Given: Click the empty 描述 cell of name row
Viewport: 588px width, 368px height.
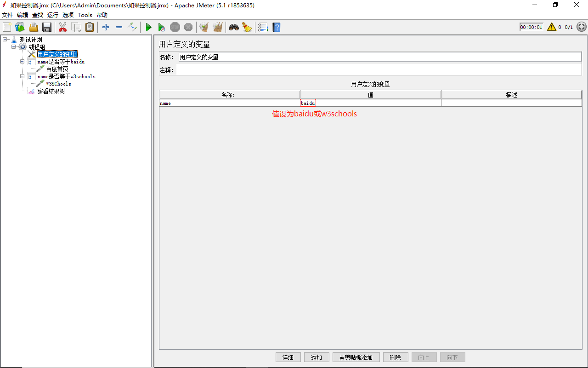Looking at the screenshot, I should 511,103.
